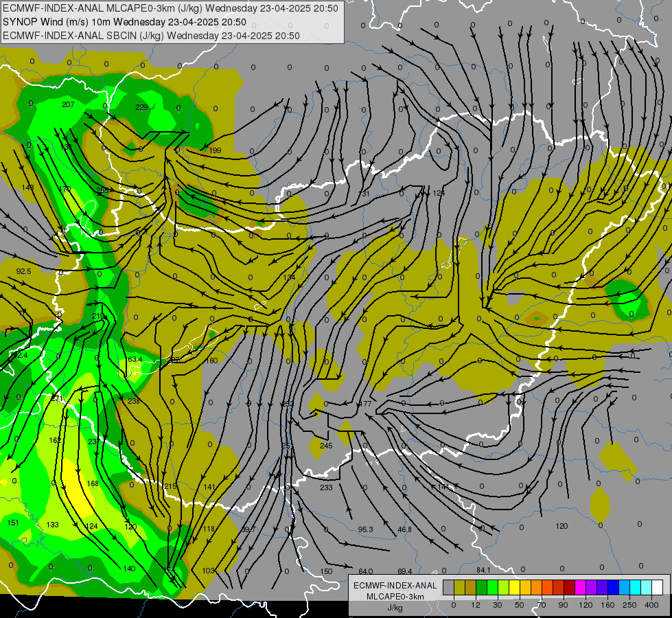The image size is (672, 618).
Task: Select the SYNOP Wind 10m header line
Action: point(124,22)
